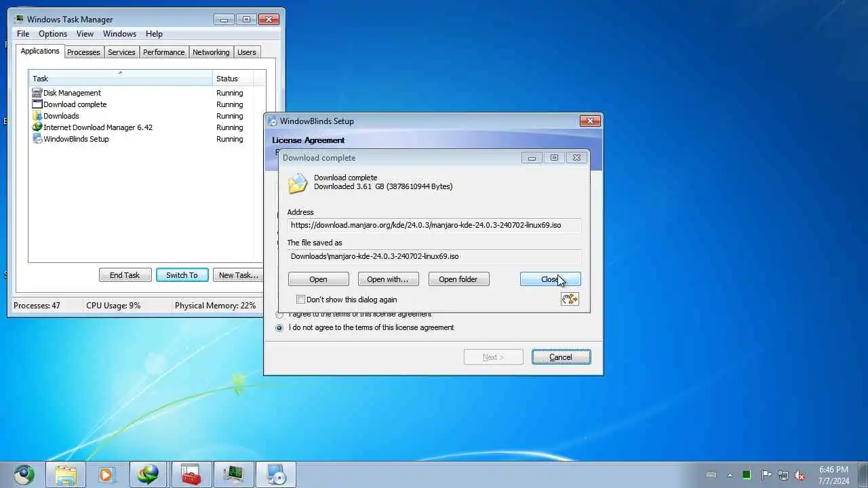Viewport: 868px width, 488px height.
Task: Select the Downloads task row text
Action: (x=61, y=116)
